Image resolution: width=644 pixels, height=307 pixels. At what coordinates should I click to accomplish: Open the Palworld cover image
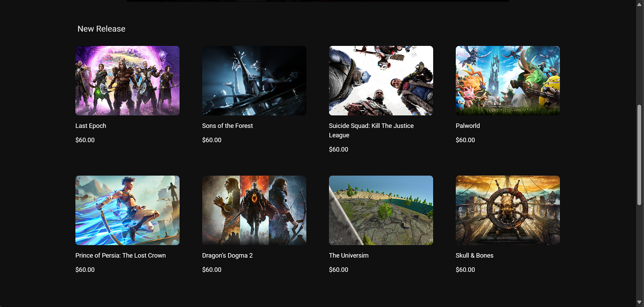click(508, 81)
